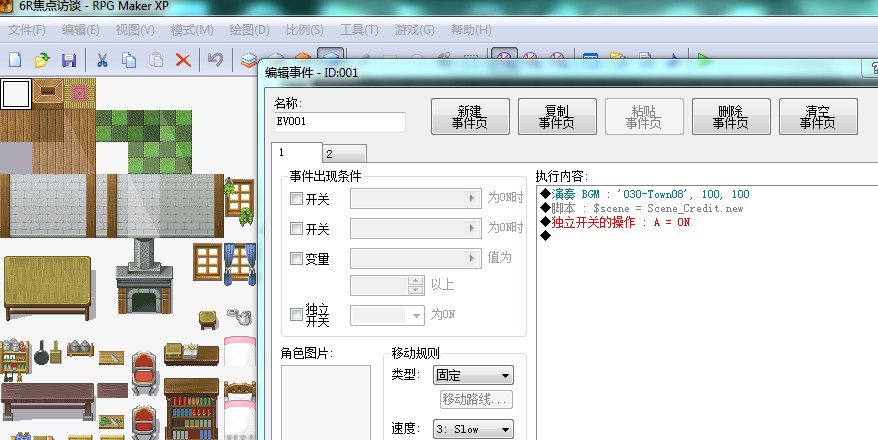878x440 pixels.
Task: Click the Paste clipboard toolbar icon
Action: (156, 60)
